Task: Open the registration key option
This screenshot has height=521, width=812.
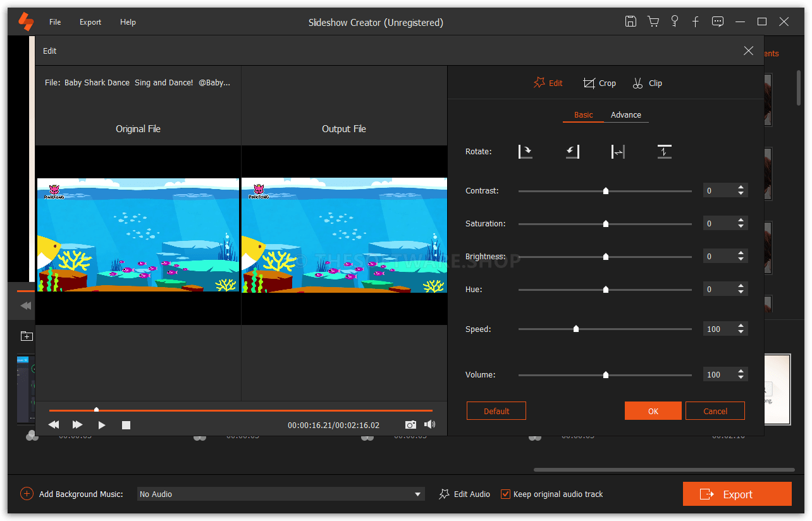Action: [x=674, y=21]
